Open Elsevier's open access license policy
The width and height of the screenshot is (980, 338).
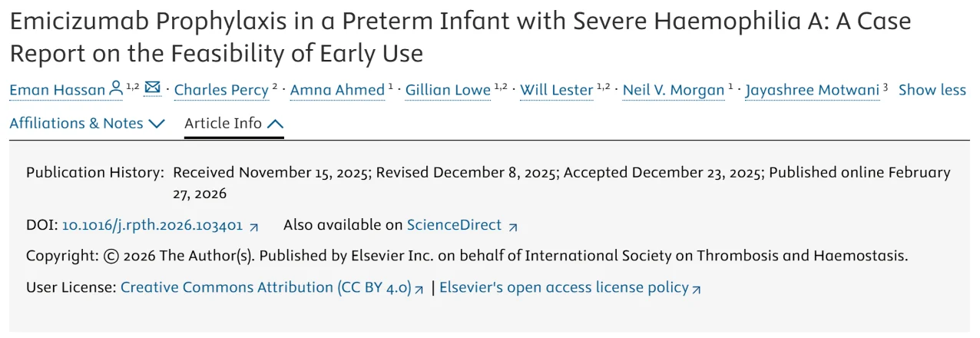[x=564, y=288]
